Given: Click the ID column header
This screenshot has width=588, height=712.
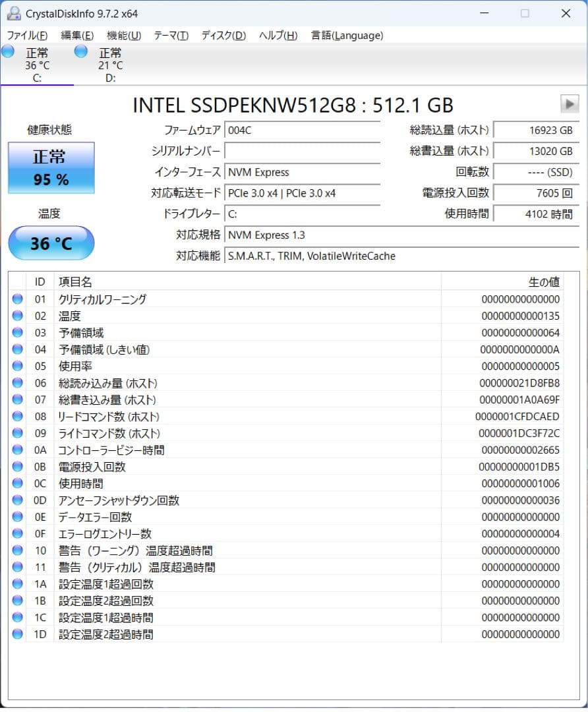Looking at the screenshot, I should coord(40,282).
